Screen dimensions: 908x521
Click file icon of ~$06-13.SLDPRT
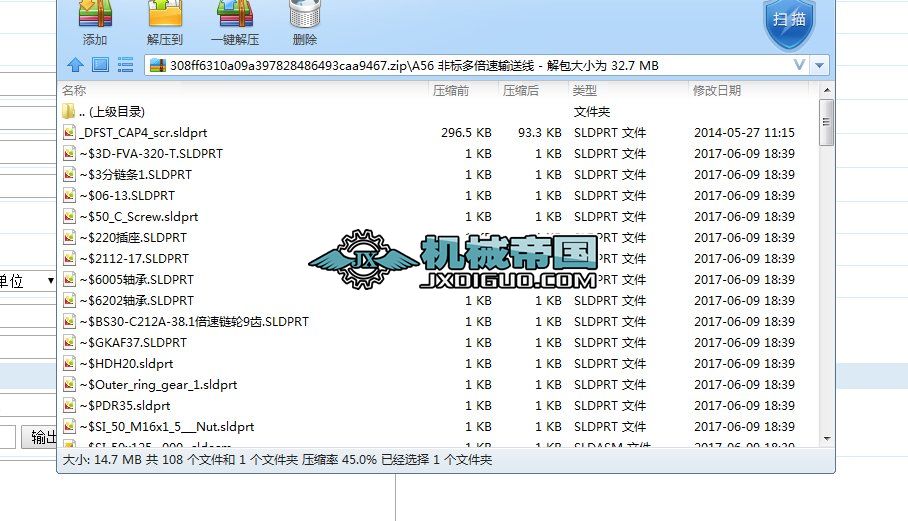tap(69, 196)
